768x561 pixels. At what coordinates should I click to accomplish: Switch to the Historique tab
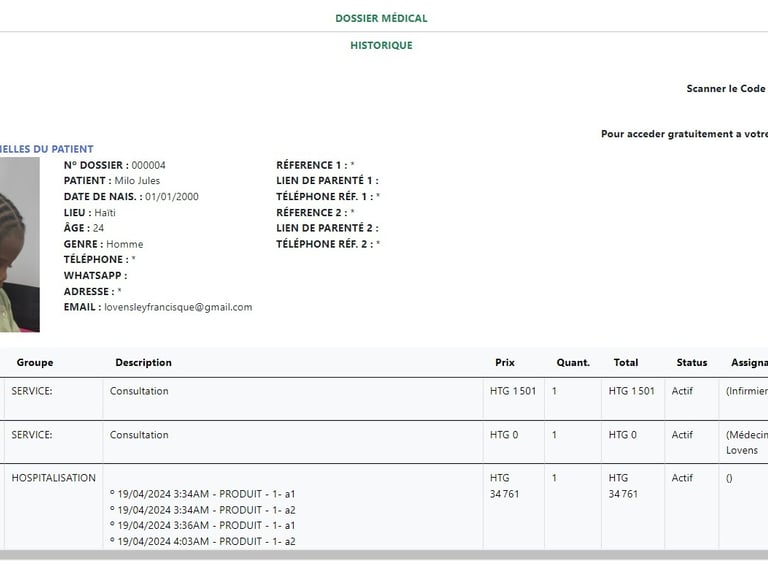tap(381, 45)
